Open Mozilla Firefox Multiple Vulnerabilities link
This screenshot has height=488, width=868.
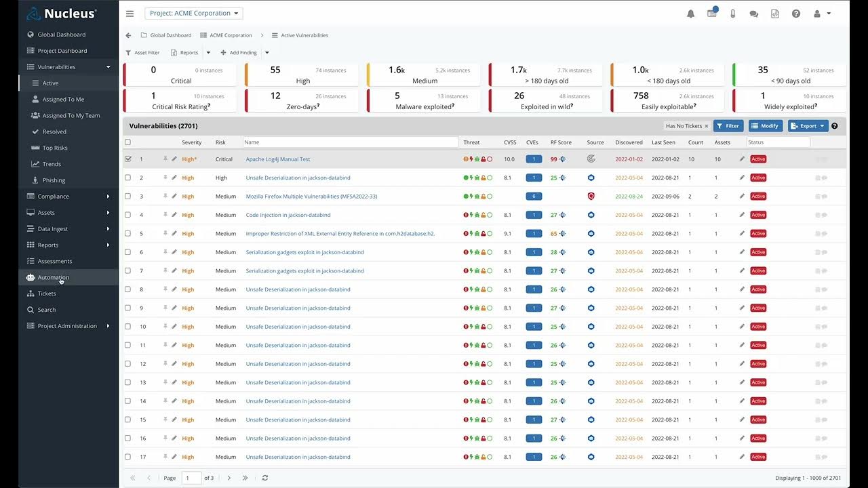coord(311,197)
